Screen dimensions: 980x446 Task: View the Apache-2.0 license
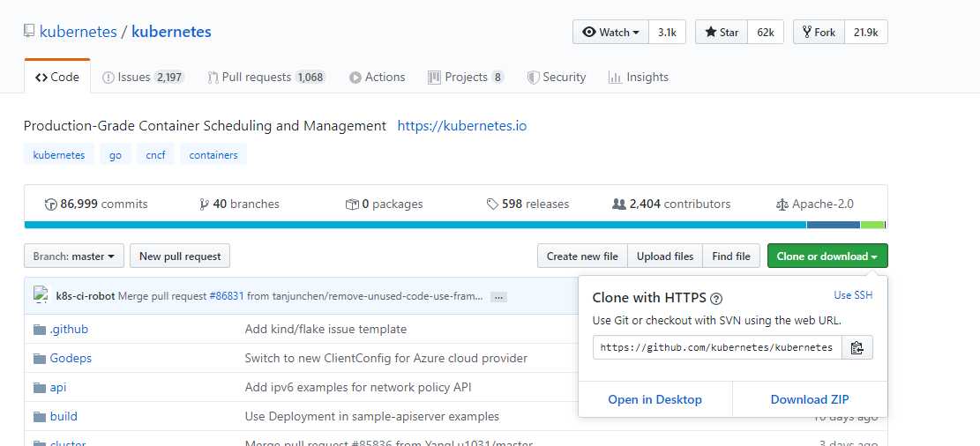coord(814,204)
